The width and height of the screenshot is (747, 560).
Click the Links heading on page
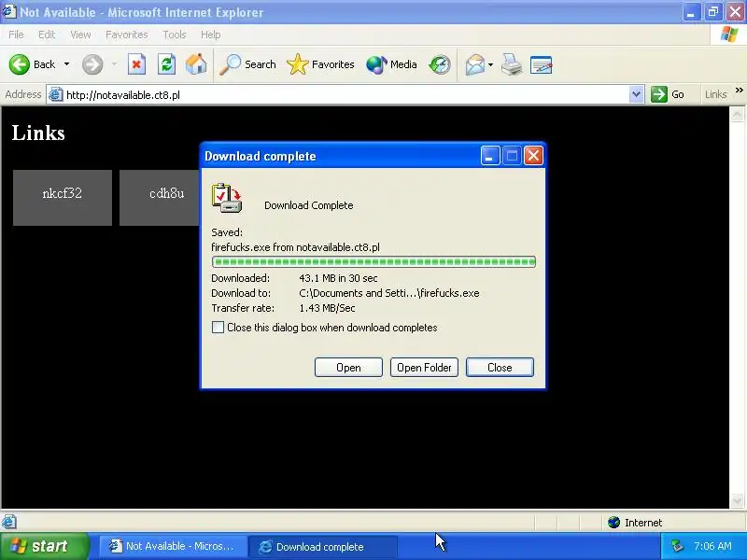[38, 133]
